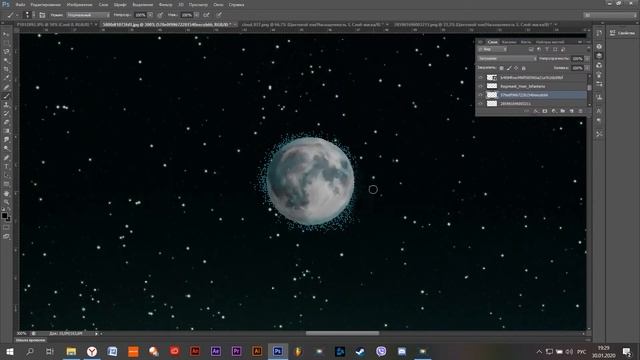Toggle pressure for opacity in options bar
The width and height of the screenshot is (640, 360).
click(160, 15)
